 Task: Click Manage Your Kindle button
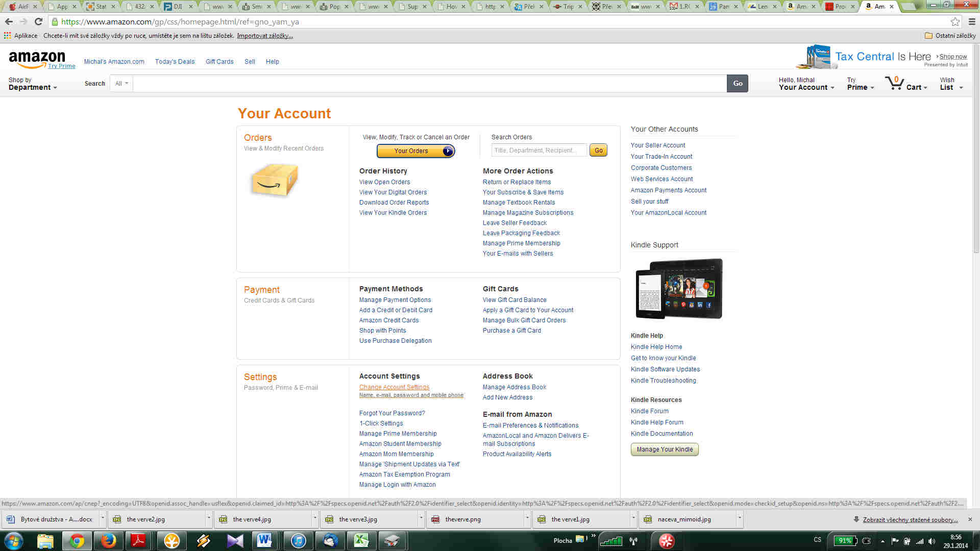pos(665,449)
